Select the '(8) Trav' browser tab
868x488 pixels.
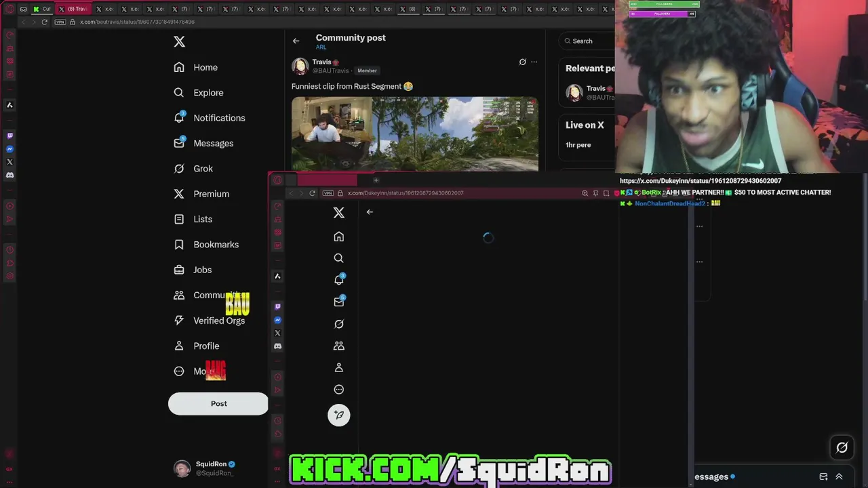tap(73, 9)
